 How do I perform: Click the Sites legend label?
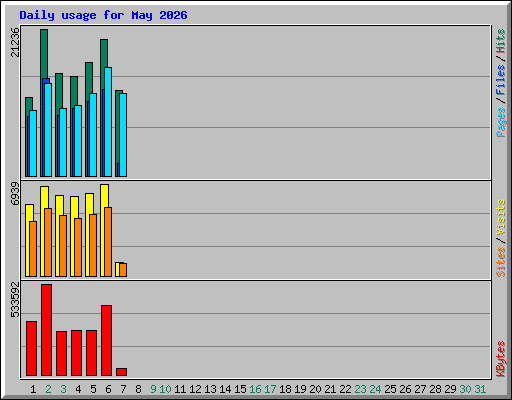pos(501,262)
